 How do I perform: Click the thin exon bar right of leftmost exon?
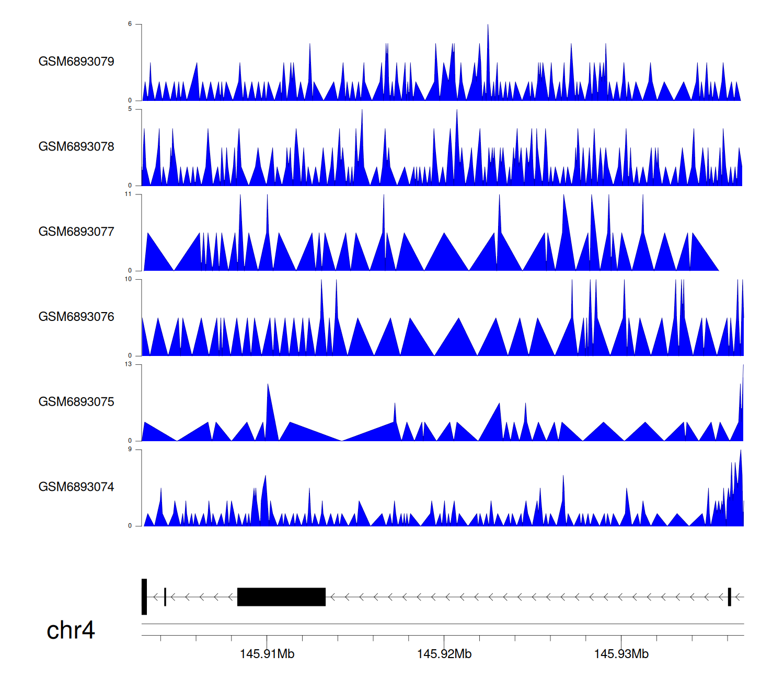click(165, 597)
